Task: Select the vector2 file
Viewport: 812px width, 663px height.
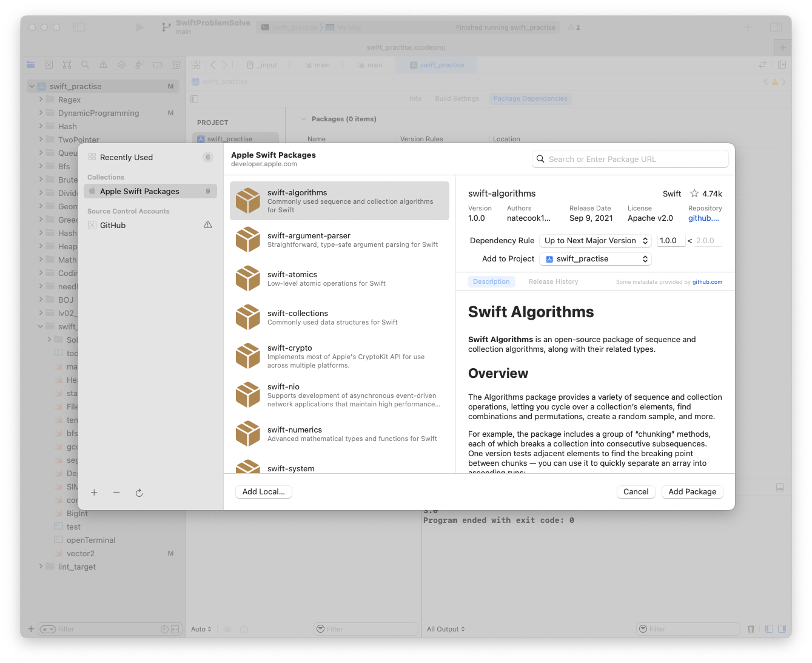Action: [x=80, y=553]
